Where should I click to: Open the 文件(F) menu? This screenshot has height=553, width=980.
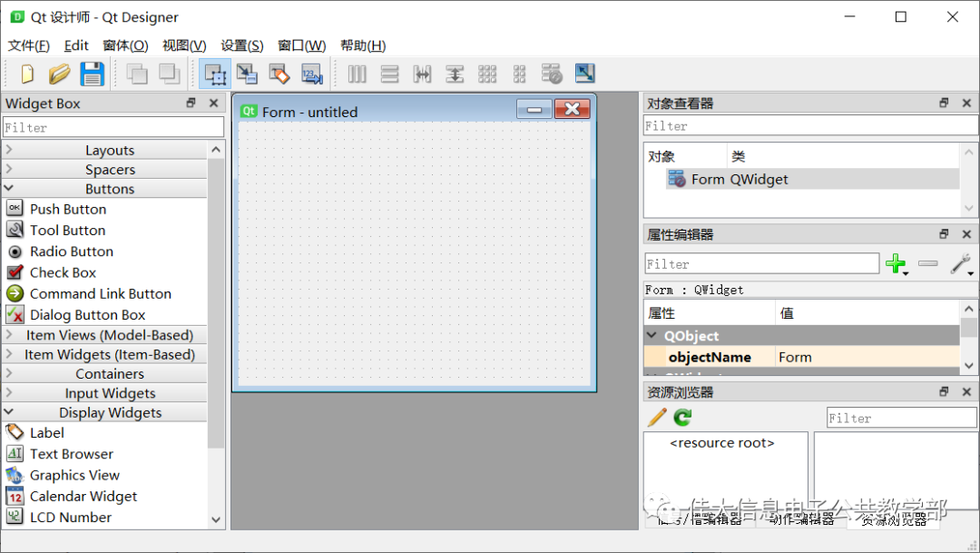[29, 45]
